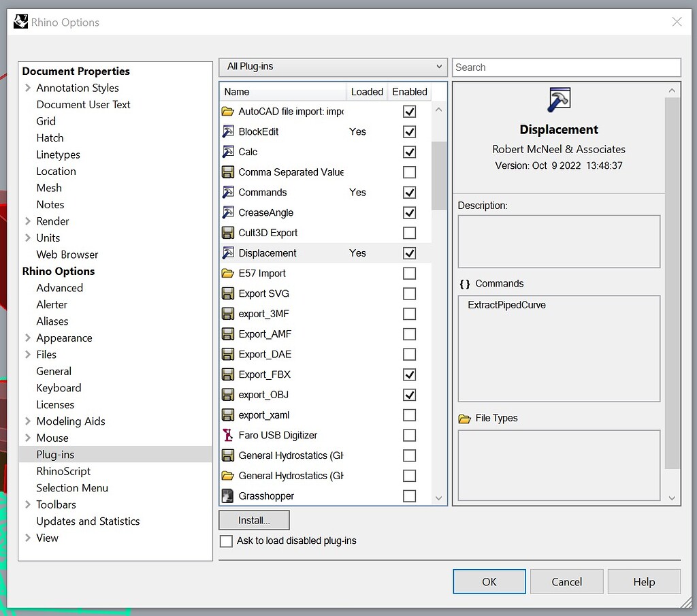Select the Grasshopper plug-in icon
This screenshot has height=616, width=697.
tap(227, 496)
